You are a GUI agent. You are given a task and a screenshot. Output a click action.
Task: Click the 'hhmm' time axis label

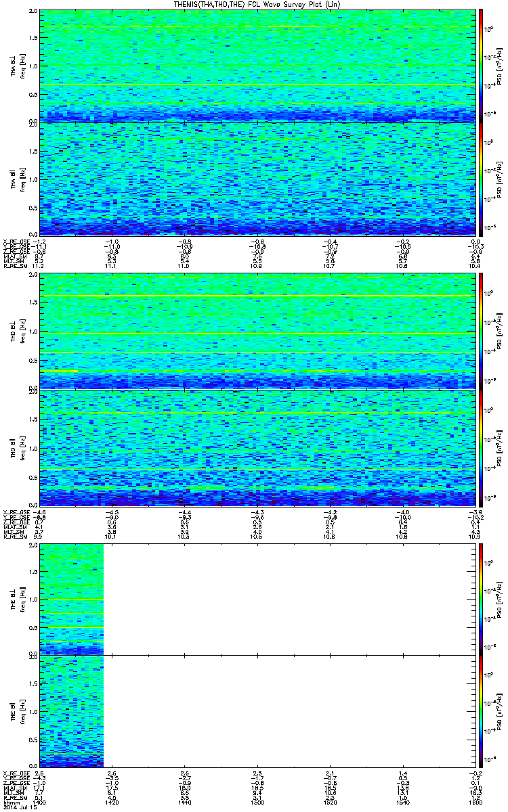pos(10,802)
